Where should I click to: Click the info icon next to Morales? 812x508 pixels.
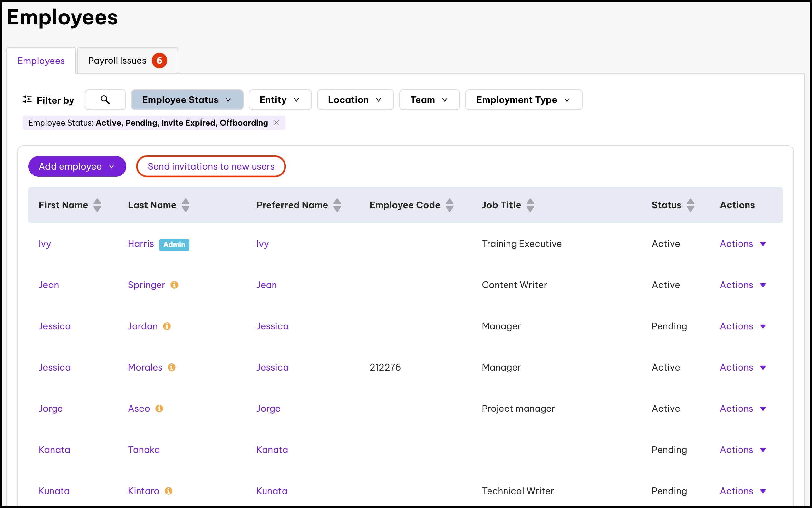point(171,367)
